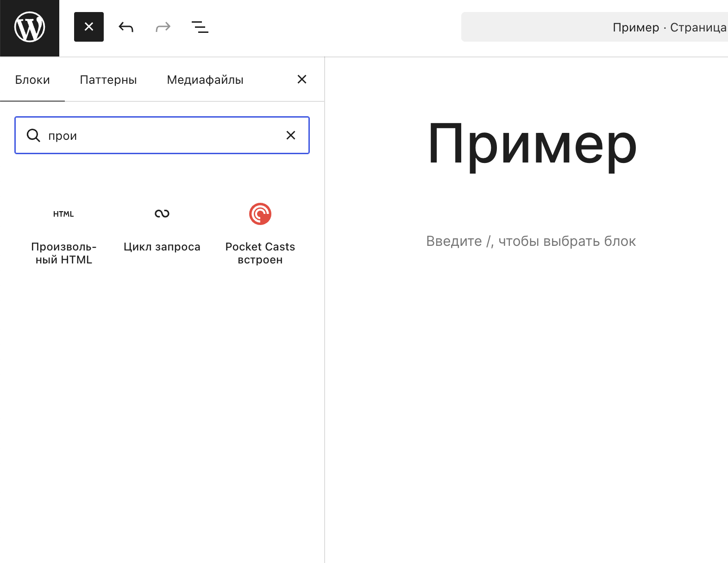
Task: Click the 'Pocket Casts встроен' label
Action: (260, 253)
